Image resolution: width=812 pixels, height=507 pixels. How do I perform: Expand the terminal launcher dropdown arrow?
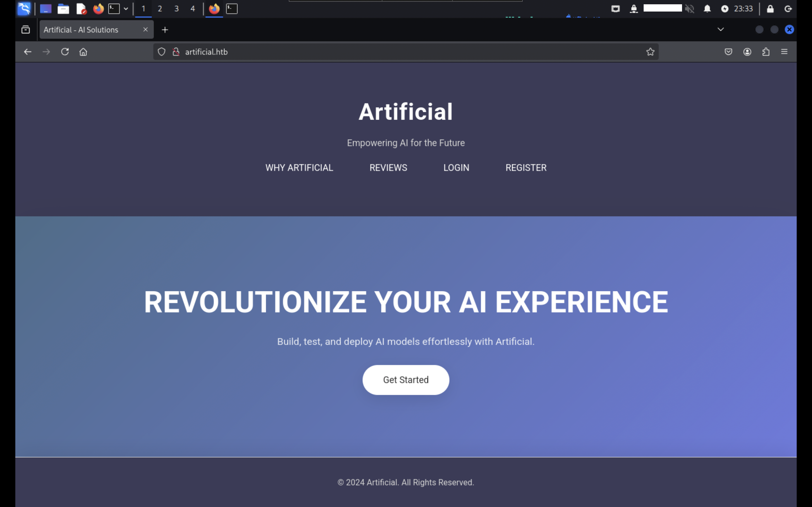[x=126, y=9]
